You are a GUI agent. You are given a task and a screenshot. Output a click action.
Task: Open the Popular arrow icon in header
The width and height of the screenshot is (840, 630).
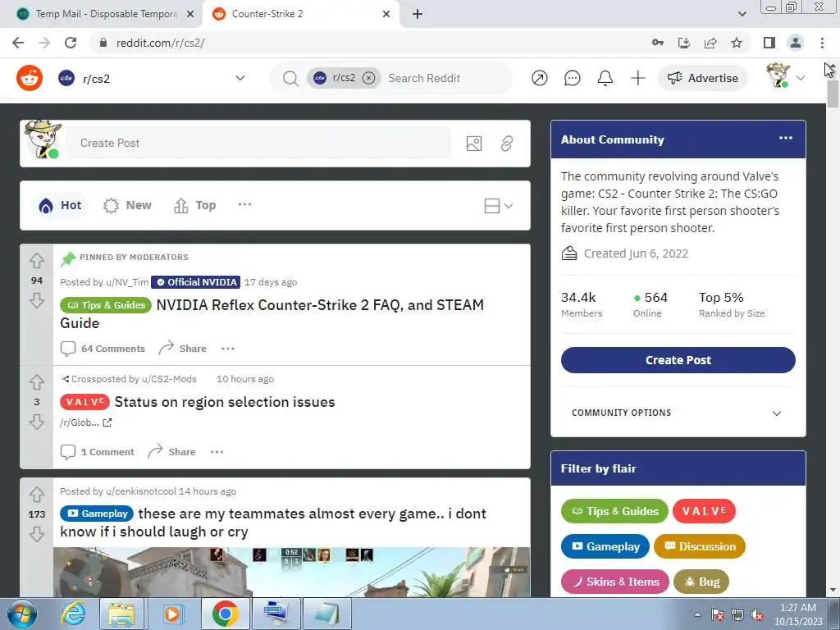pyautogui.click(x=540, y=78)
